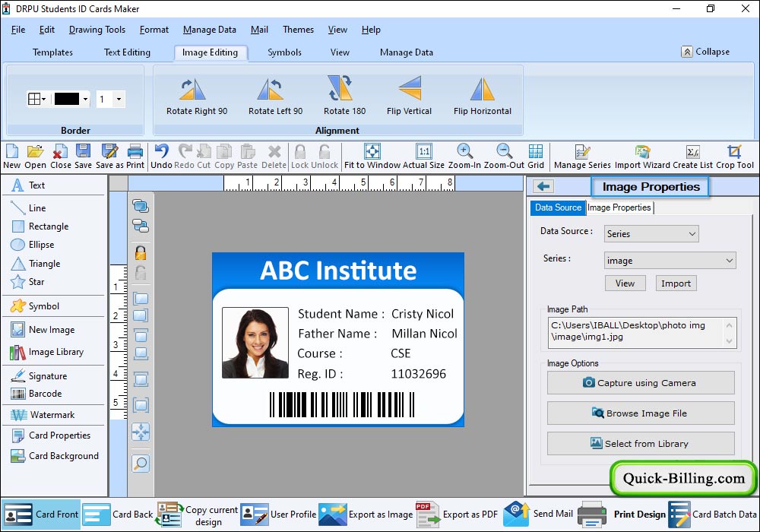This screenshot has width=760, height=532.
Task: Click the Save toolbar icon
Action: 83,157
